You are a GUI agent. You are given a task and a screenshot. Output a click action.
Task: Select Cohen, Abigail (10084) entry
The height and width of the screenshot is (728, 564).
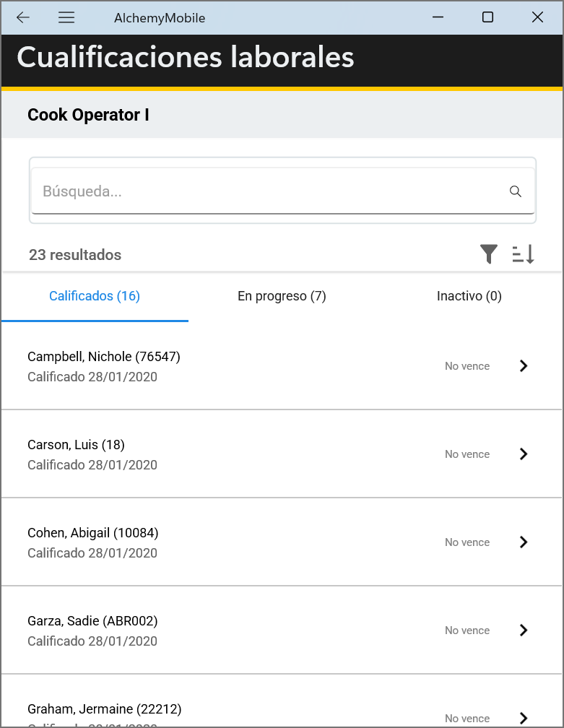(93, 533)
